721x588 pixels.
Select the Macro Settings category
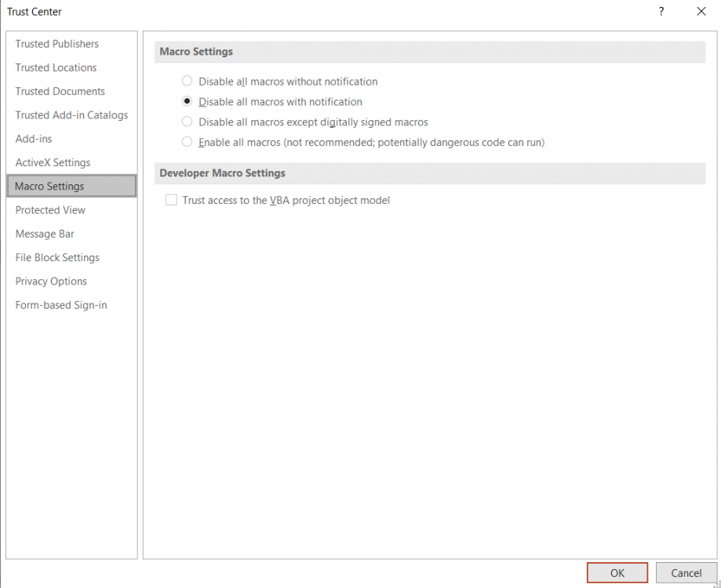(x=71, y=186)
